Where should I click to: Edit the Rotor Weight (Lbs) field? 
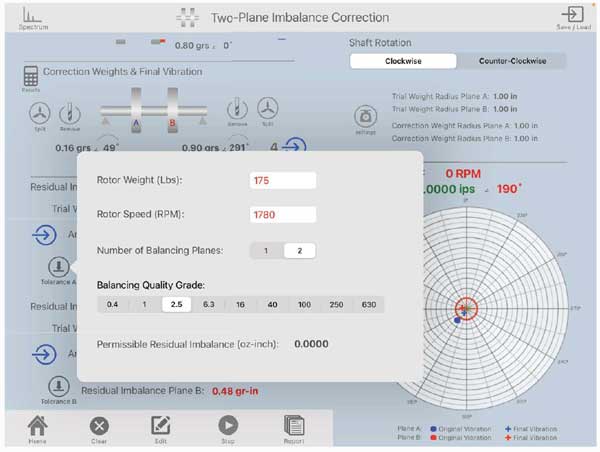(283, 180)
